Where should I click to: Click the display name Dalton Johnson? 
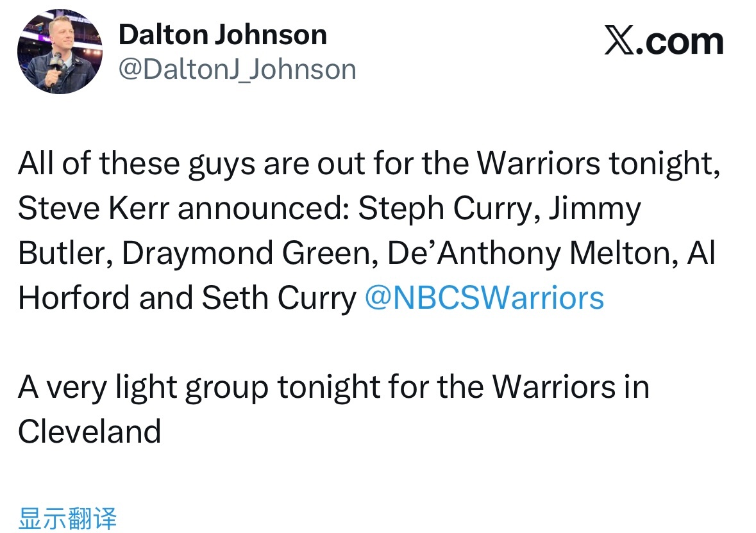[223, 35]
